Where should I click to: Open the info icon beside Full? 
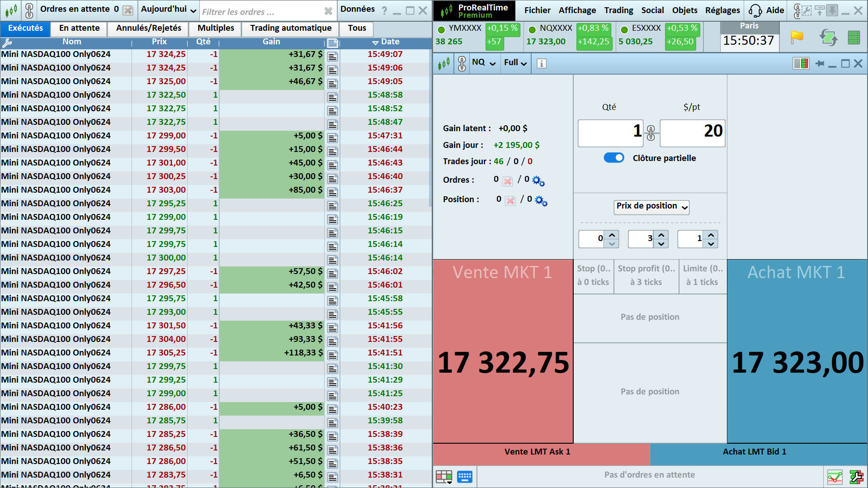coord(541,63)
